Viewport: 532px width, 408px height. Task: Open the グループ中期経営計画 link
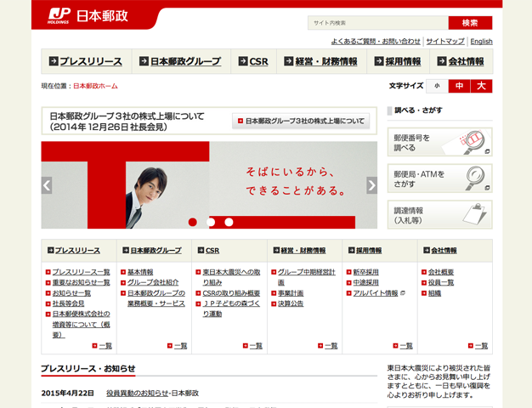click(x=307, y=277)
